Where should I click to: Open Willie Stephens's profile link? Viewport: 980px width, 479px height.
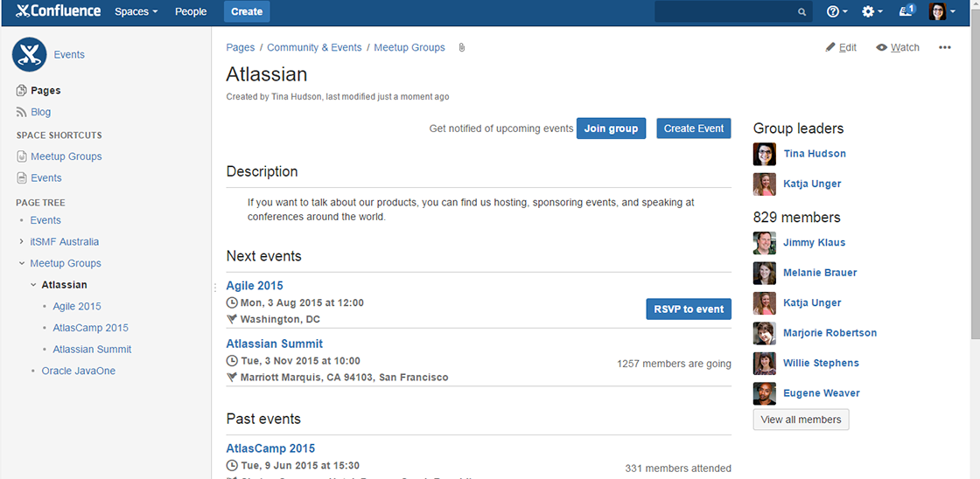tap(821, 363)
